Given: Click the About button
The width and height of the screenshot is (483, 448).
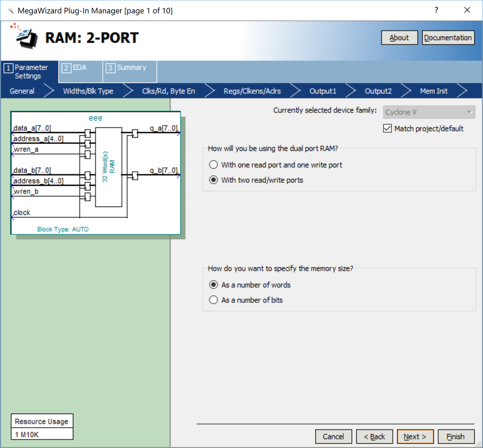Looking at the screenshot, I should [x=399, y=38].
